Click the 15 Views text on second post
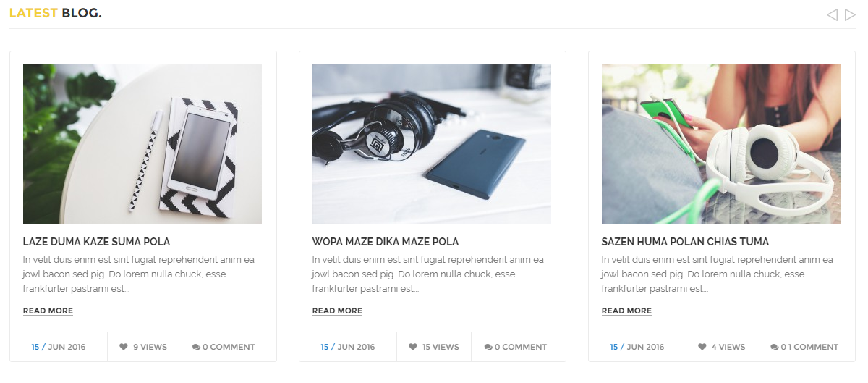The image size is (868, 383). click(441, 347)
